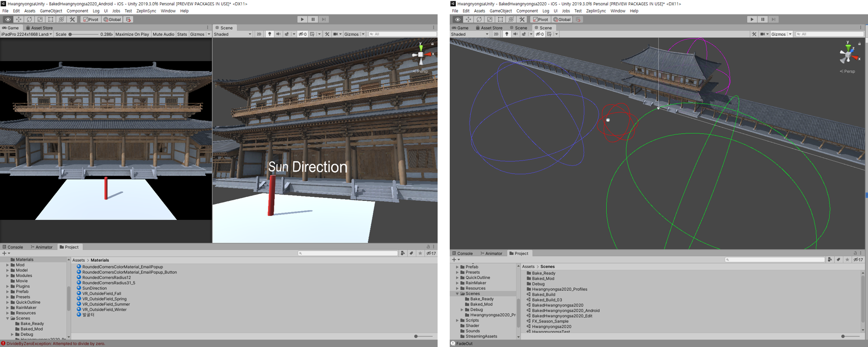Click the scene orientation gizmo in right Scene view
This screenshot has width=868, height=347.
pyautogui.click(x=848, y=55)
